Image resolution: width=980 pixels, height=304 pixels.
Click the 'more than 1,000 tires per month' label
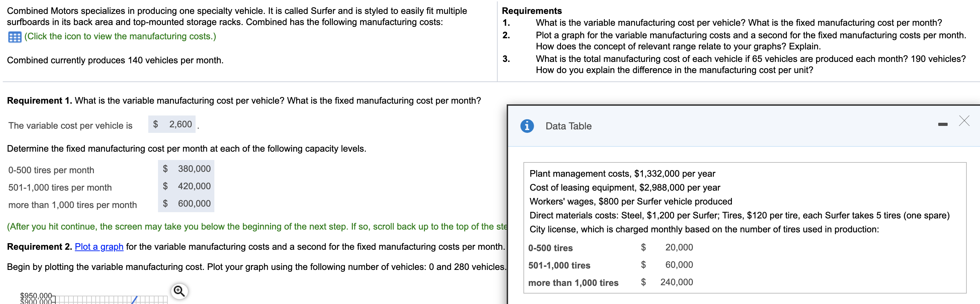72,205
